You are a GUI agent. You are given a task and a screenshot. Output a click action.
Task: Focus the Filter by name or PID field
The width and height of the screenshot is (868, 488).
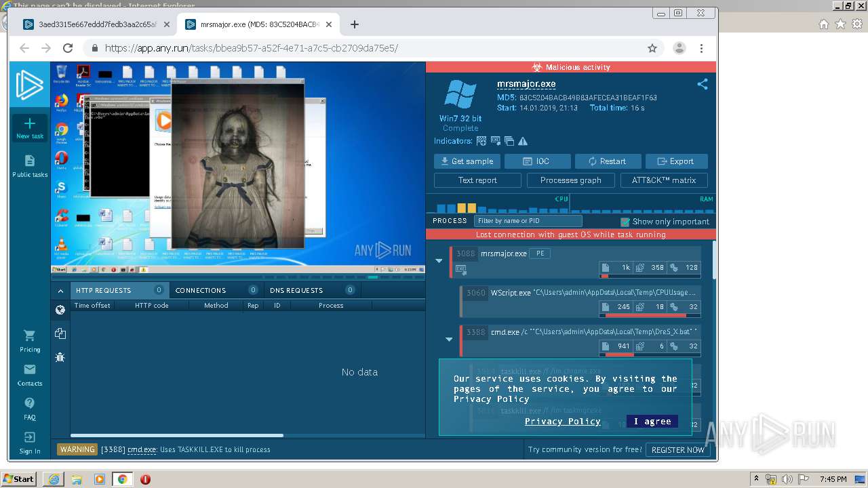tap(528, 222)
